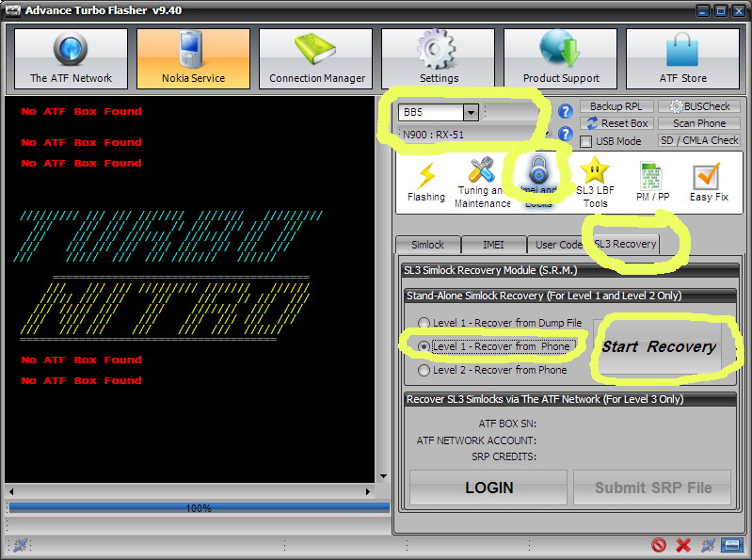This screenshot has width=752, height=560.
Task: Click the log scroll-left arrow
Action: pos(11,491)
